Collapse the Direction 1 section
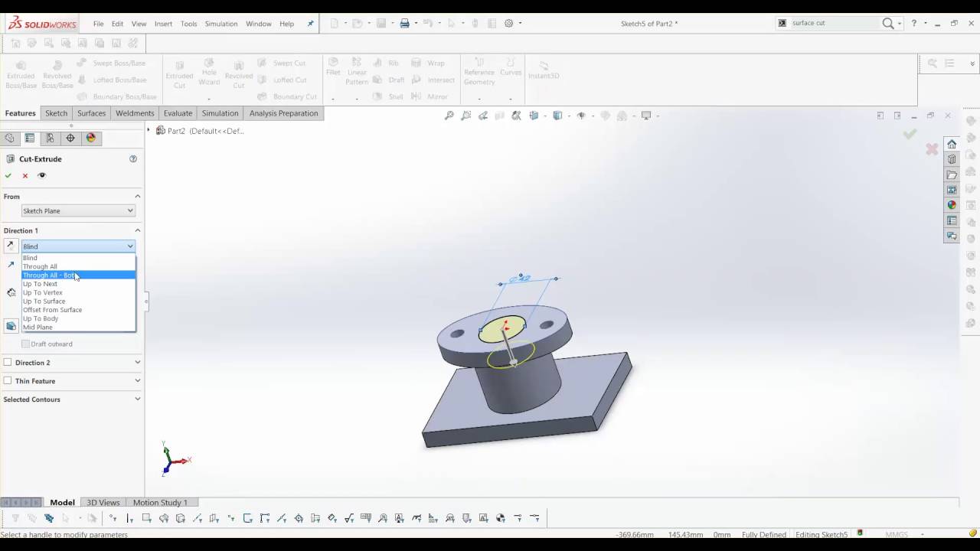 pyautogui.click(x=138, y=230)
